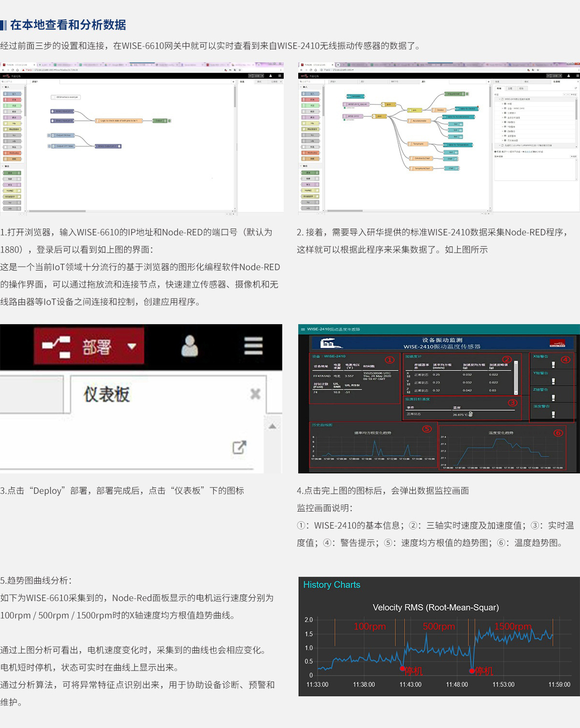Toggle the msg.payload debug node button
This screenshot has height=728, width=580.
[x=467, y=94]
